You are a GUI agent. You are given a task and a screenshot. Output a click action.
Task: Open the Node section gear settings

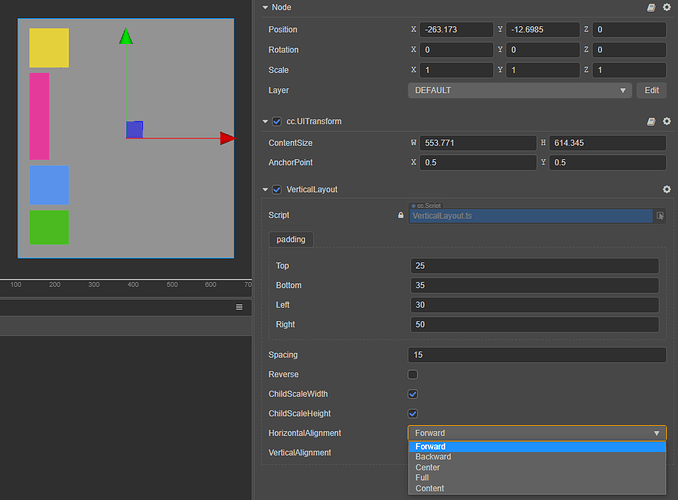666,7
